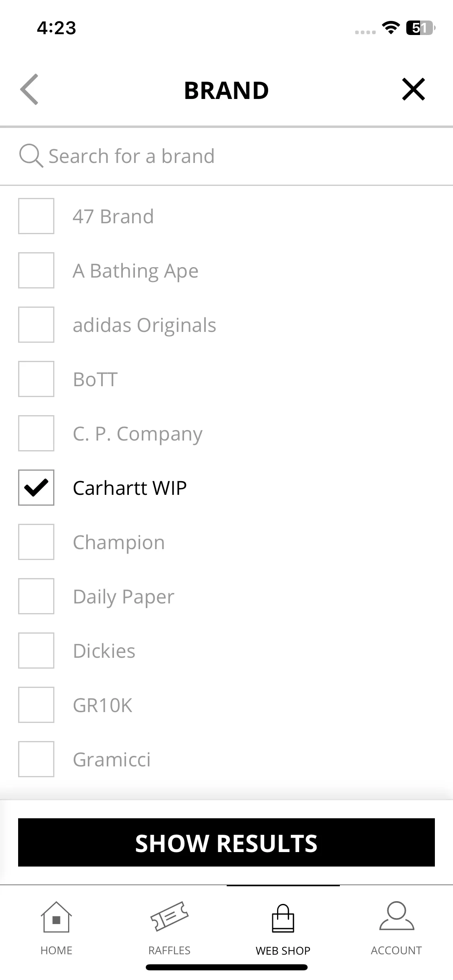Viewport: 453px width, 980px height.
Task: Tick the Champion checkbox
Action: click(36, 542)
